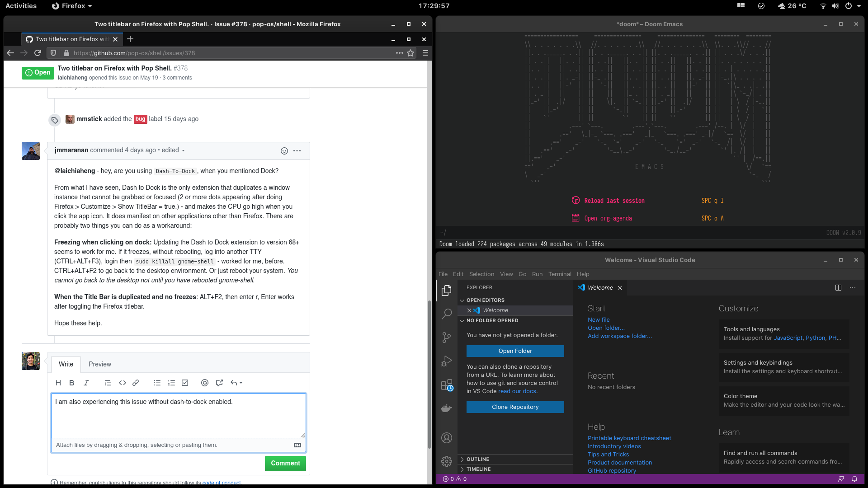The width and height of the screenshot is (868, 488).
Task: Close the Two titlebar on Firefox tab
Action: coord(115,39)
